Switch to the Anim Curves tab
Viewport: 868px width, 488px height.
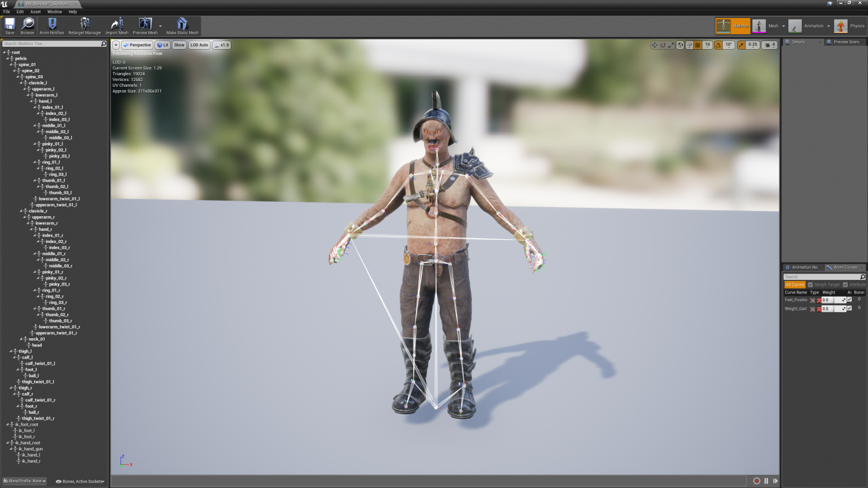click(x=845, y=267)
